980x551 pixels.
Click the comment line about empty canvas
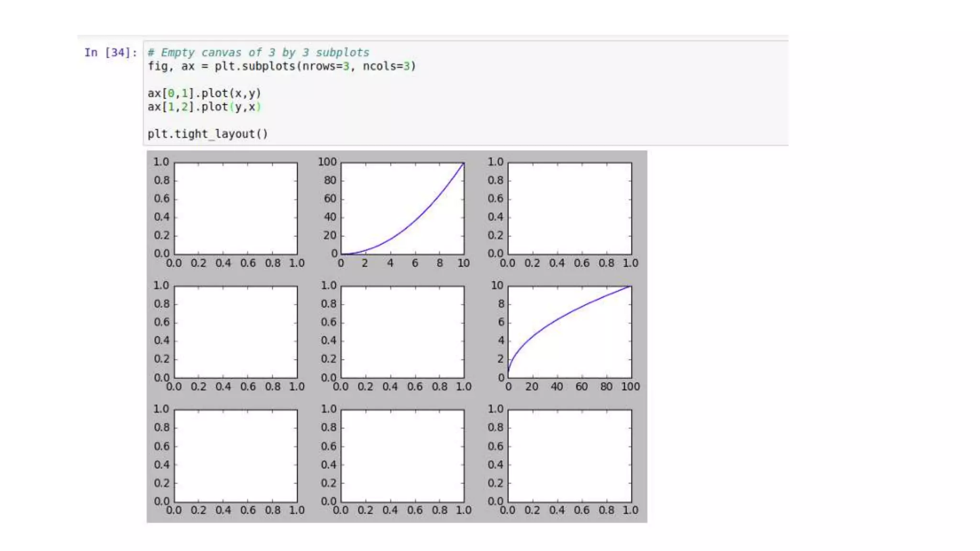click(258, 53)
